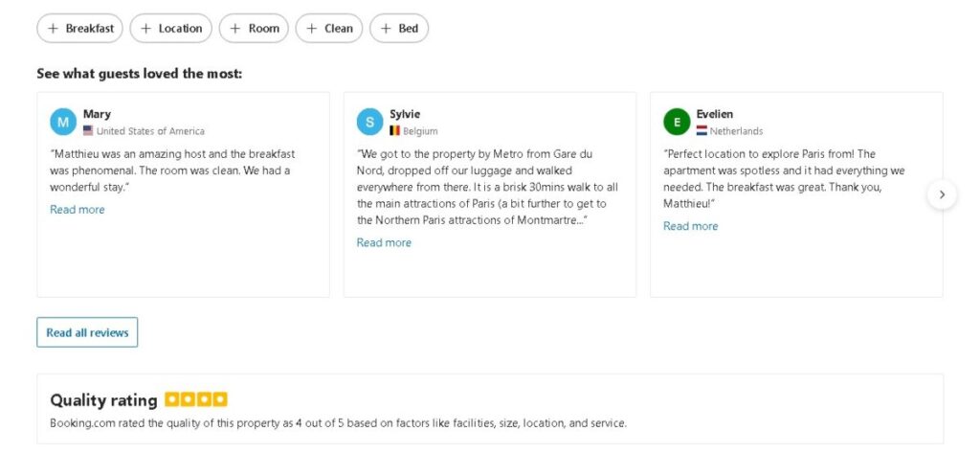Click the United States of America label
Image resolution: width=980 pixels, height=454 pixels.
[x=150, y=131]
